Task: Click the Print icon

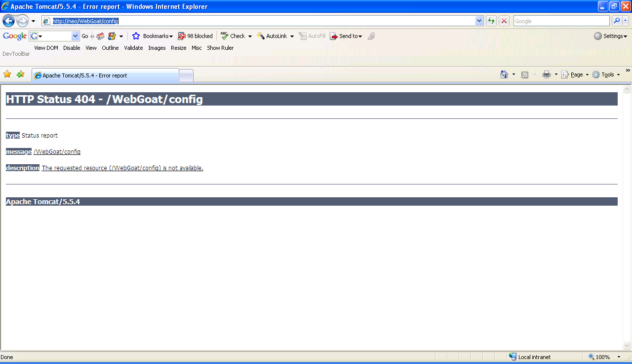Action: 547,74
